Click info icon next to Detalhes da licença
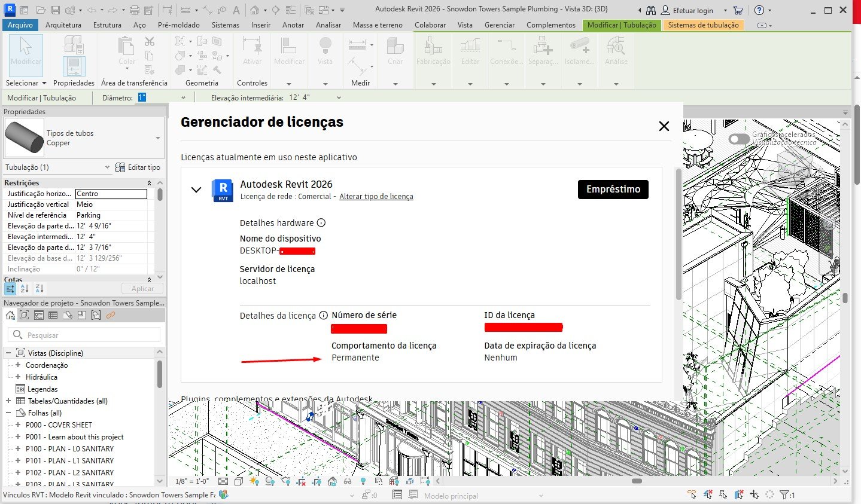This screenshot has height=504, width=861. point(323,316)
